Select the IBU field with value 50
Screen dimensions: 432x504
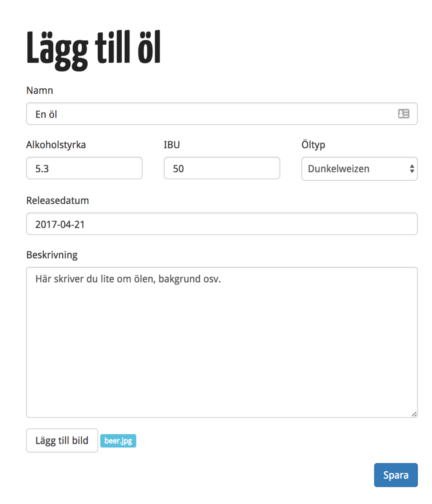(x=222, y=168)
